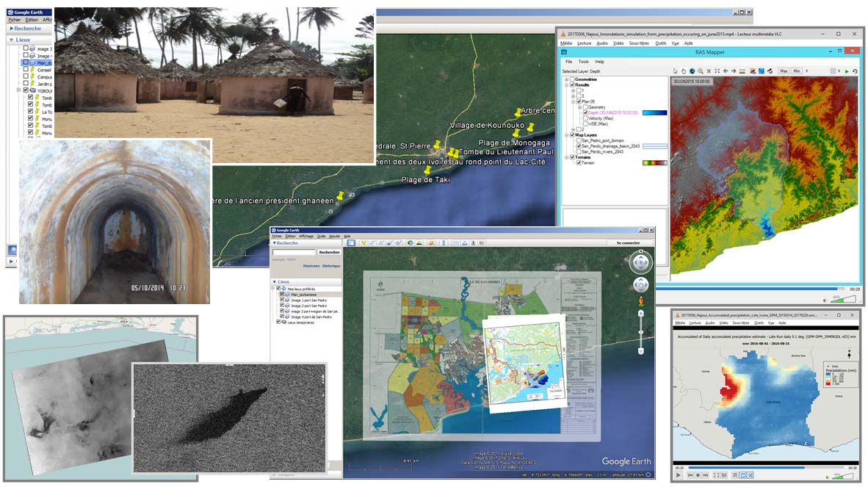Stop playback in the precipitation VLC window
The image size is (868, 487).
click(698, 475)
